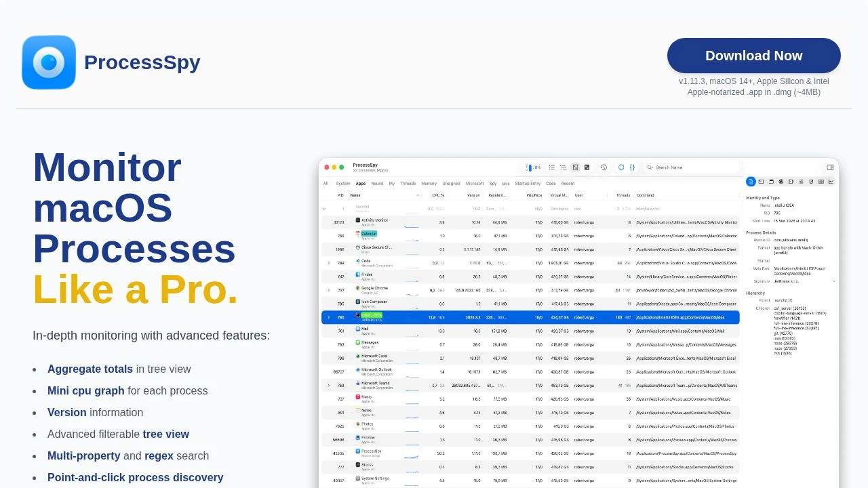Open the shield security icon in the inspector bar
The width and height of the screenshot is (868, 488).
(781, 181)
